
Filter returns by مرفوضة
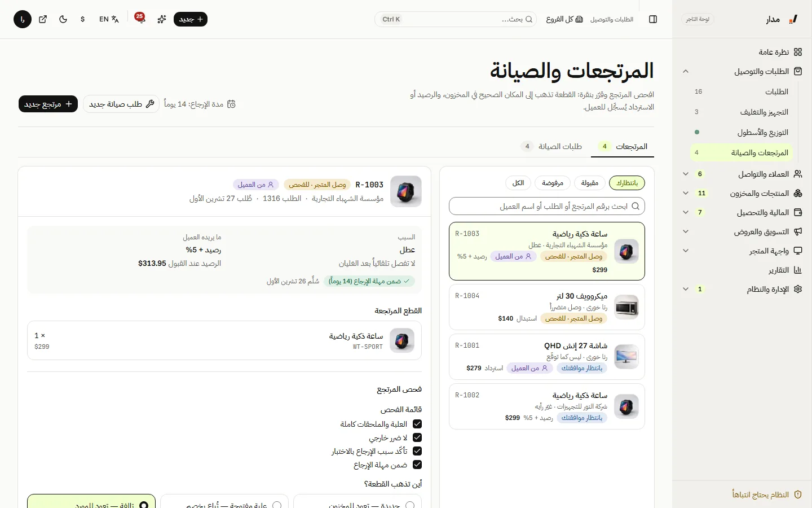[x=553, y=183]
